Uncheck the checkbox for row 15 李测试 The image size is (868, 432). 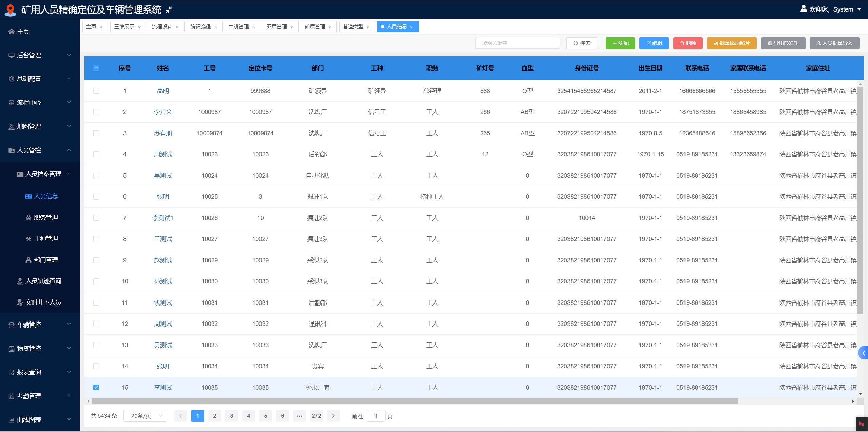click(x=96, y=387)
